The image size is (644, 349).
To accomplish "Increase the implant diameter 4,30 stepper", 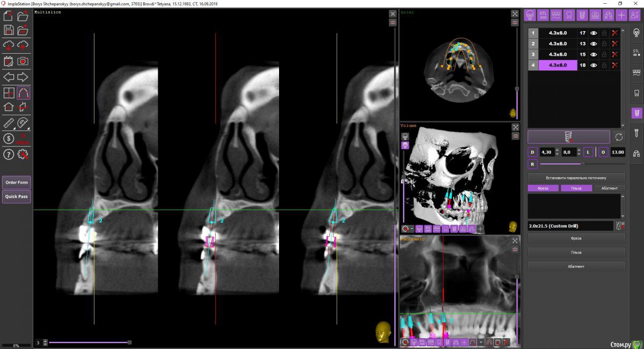I will pos(558,150).
